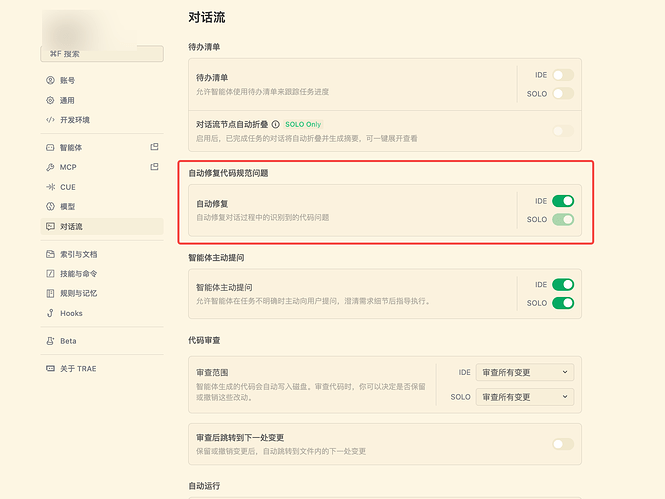
Task: Open CUE settings section
Action: 102,187
